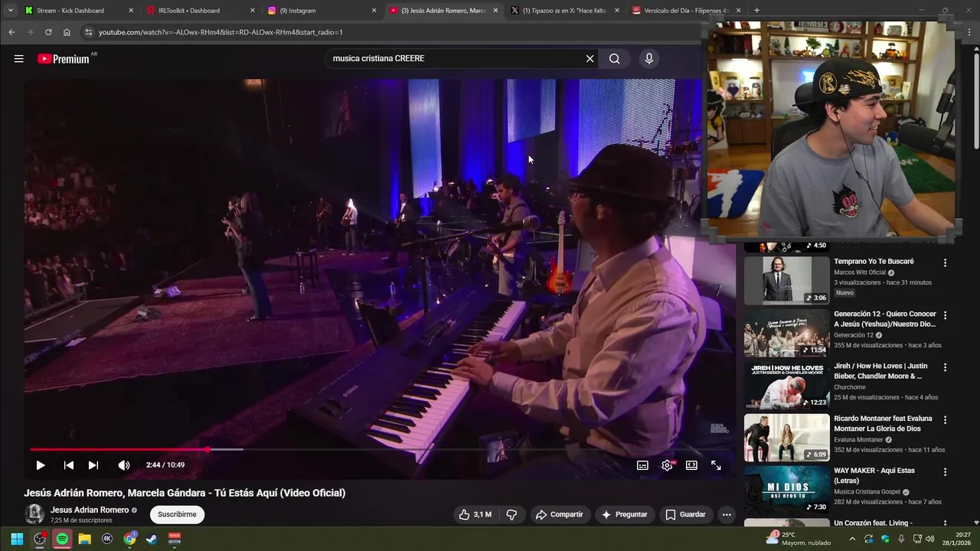Click Marcos Witt Oficial channel name
This screenshot has width=980, height=551.
coord(859,272)
